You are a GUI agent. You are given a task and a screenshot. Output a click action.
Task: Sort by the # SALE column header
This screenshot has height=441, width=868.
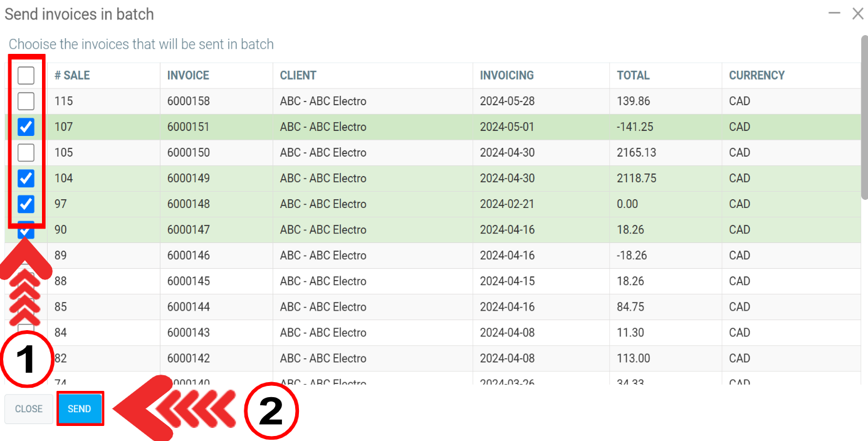point(72,76)
